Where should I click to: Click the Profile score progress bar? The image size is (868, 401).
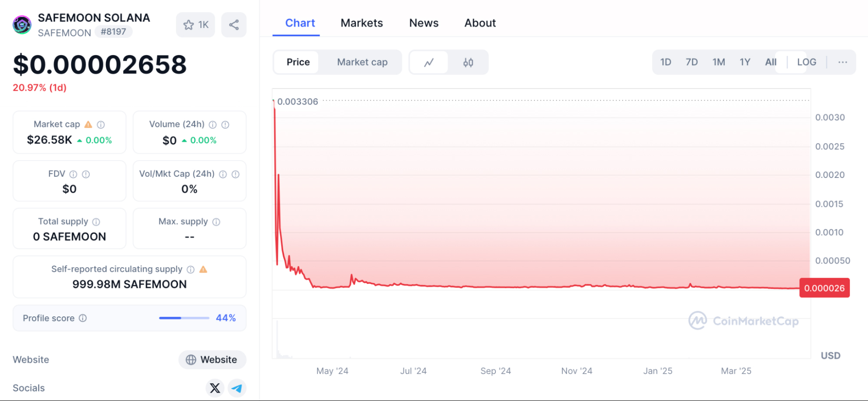(184, 318)
